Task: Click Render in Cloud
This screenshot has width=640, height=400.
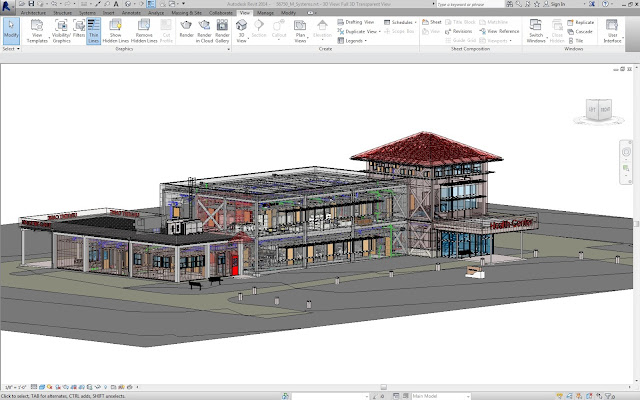Action: pos(204,31)
